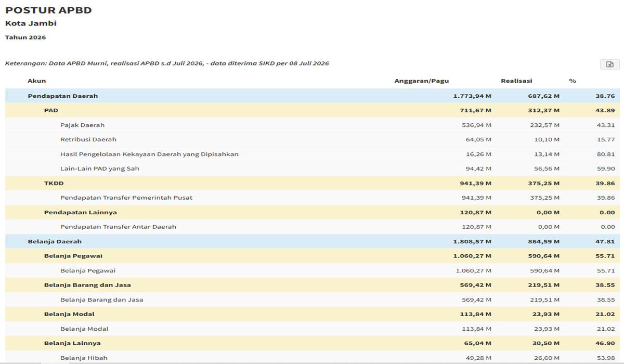Select the Belanja Lainnya group row
This screenshot has height=364, width=624.
[x=313, y=343]
